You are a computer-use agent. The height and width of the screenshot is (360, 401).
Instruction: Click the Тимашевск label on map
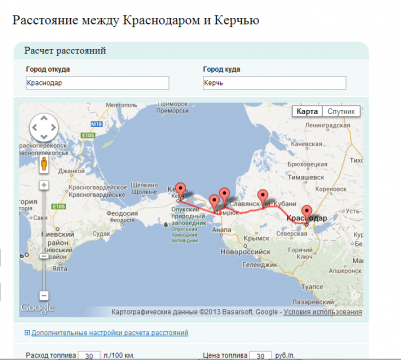[x=306, y=177]
